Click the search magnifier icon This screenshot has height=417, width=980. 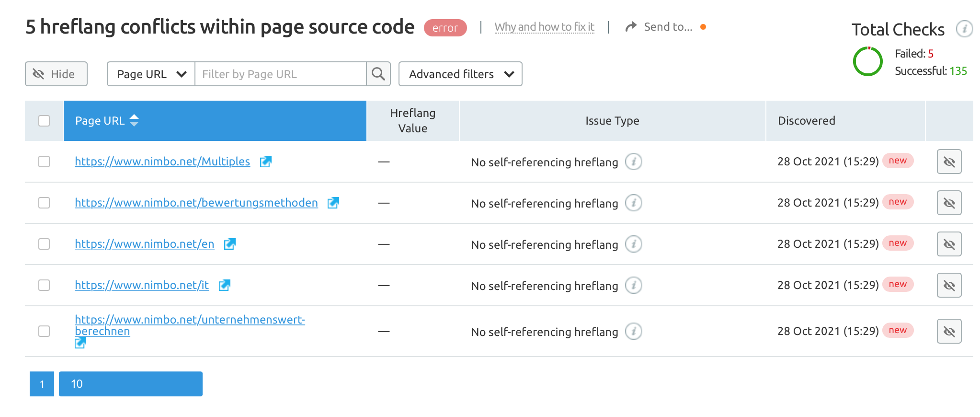[x=378, y=74]
